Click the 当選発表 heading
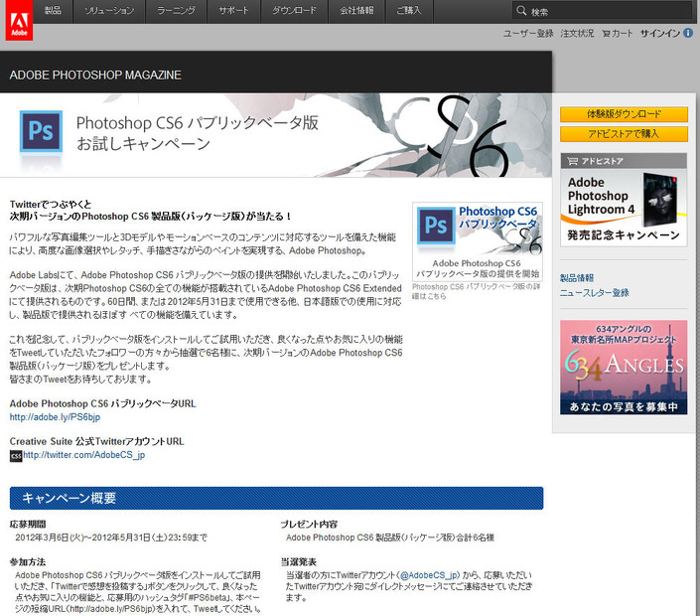Viewport: 700px width, 616px height. point(299,562)
